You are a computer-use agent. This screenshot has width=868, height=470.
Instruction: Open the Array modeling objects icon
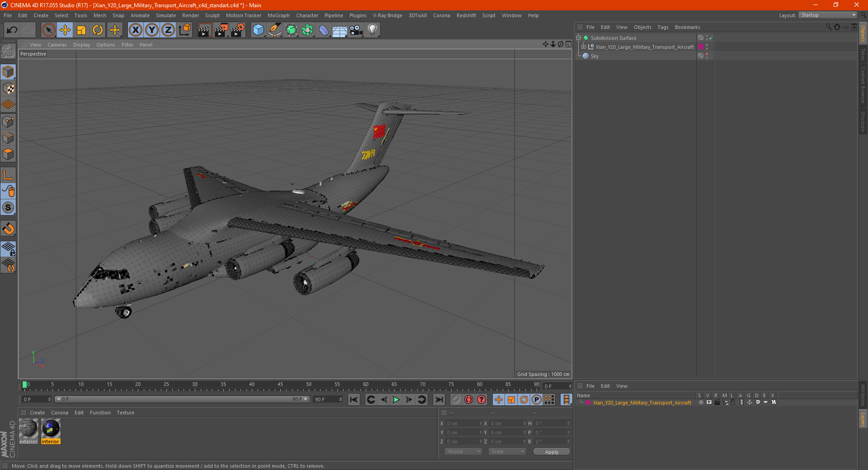307,30
